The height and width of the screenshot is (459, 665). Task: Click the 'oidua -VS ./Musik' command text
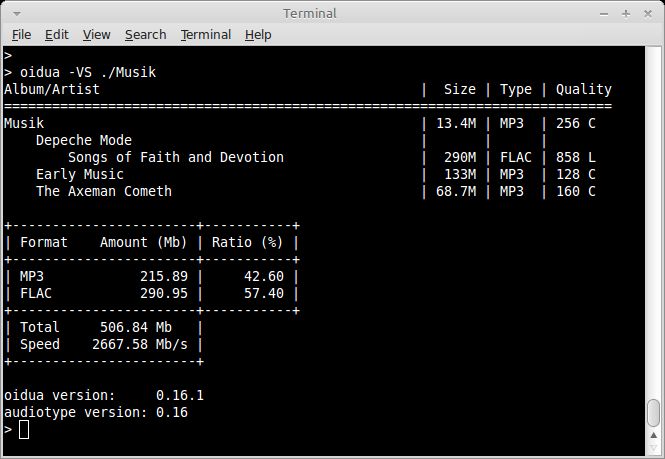click(88, 72)
